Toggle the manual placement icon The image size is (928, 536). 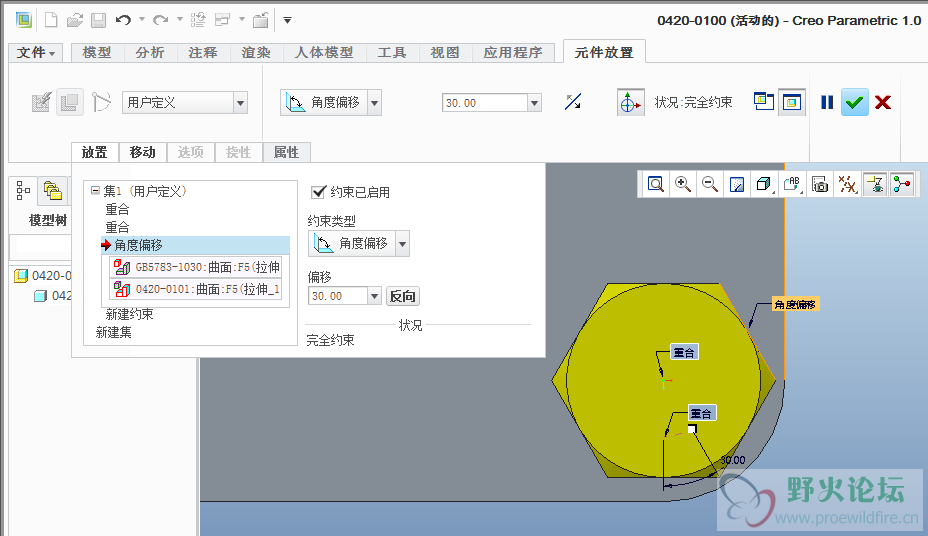pos(70,103)
